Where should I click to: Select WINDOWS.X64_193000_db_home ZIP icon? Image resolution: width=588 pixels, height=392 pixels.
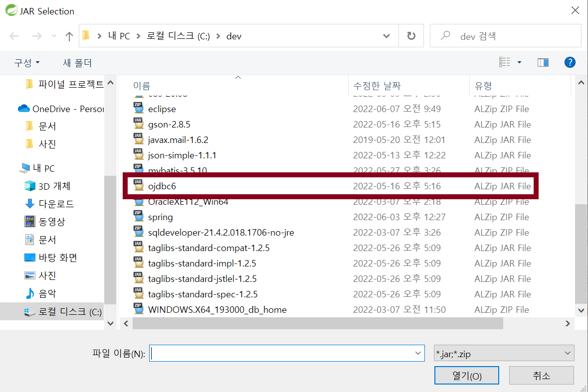tap(138, 309)
